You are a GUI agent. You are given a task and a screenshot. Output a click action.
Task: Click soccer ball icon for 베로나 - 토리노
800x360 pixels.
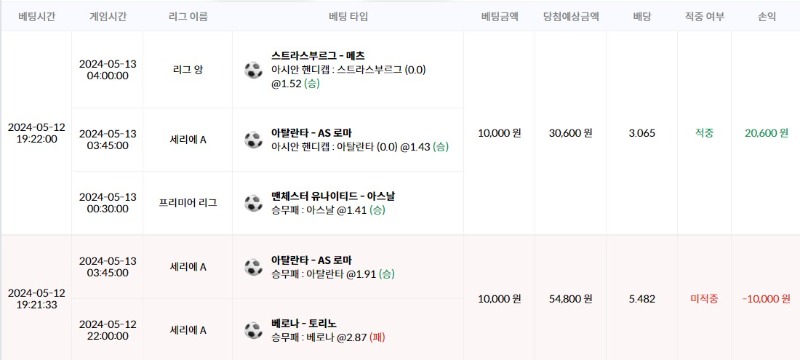253,330
